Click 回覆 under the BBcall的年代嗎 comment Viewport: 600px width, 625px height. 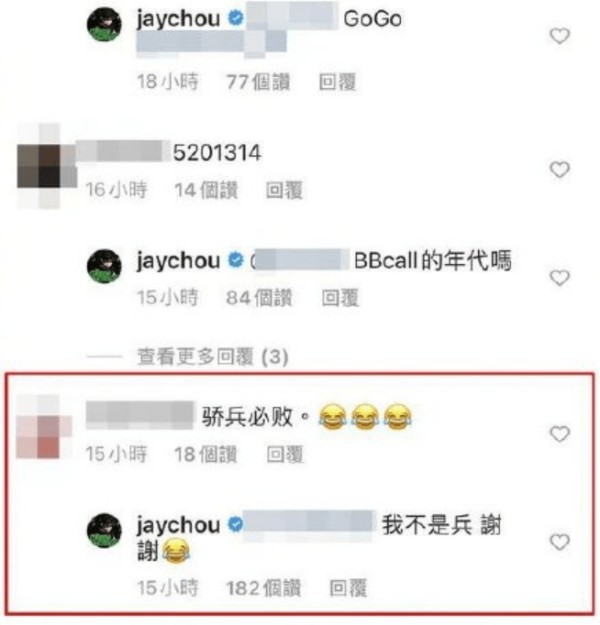click(340, 298)
